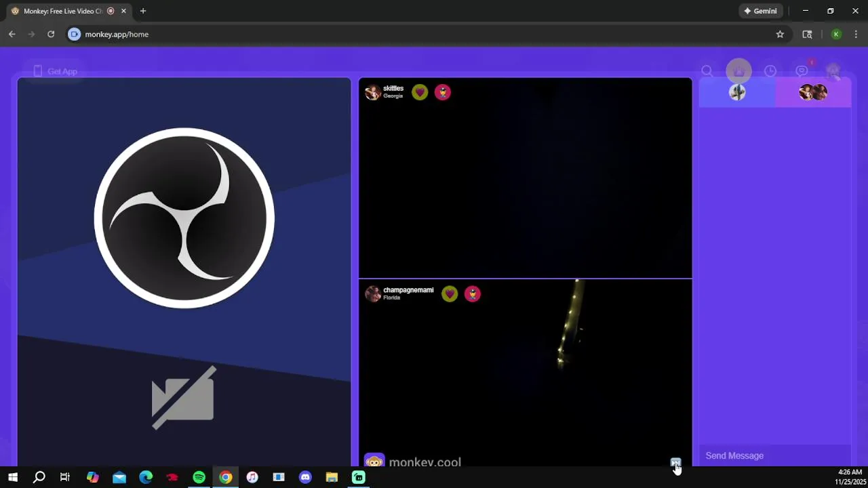
Task: Open the search magnifier in the Monkey header
Action: coord(707,71)
